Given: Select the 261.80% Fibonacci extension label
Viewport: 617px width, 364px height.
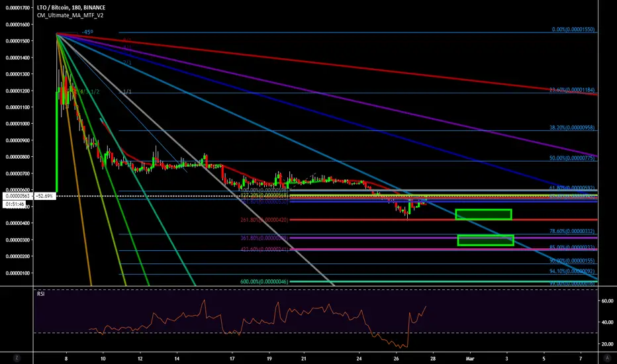Looking at the screenshot, I should click(x=264, y=220).
